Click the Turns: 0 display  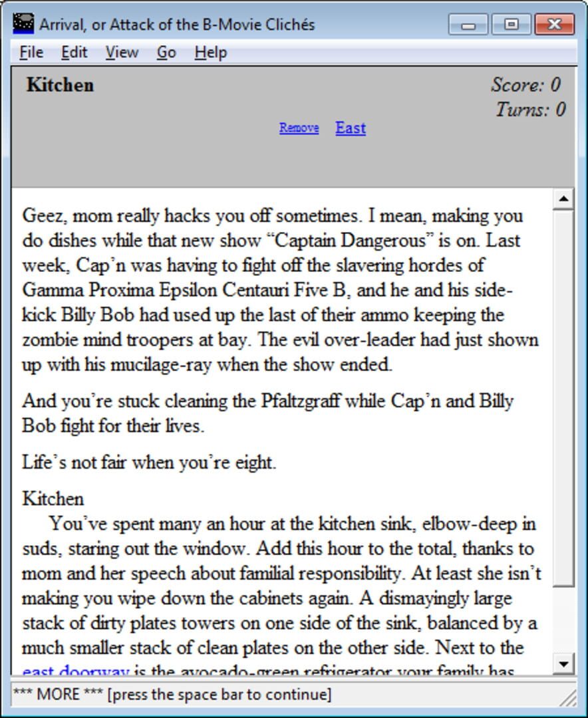tap(529, 110)
